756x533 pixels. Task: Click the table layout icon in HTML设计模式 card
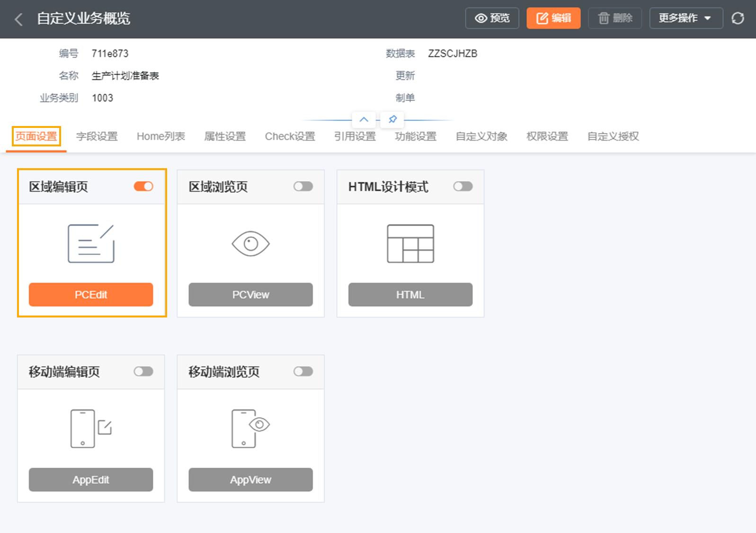pos(410,244)
